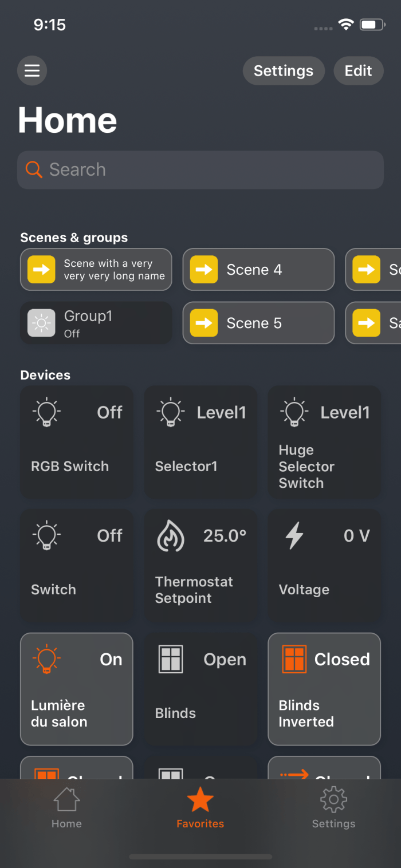Viewport: 401px width, 868px height.
Task: Tap the Thermostat Setpoint flame icon
Action: coord(171,536)
